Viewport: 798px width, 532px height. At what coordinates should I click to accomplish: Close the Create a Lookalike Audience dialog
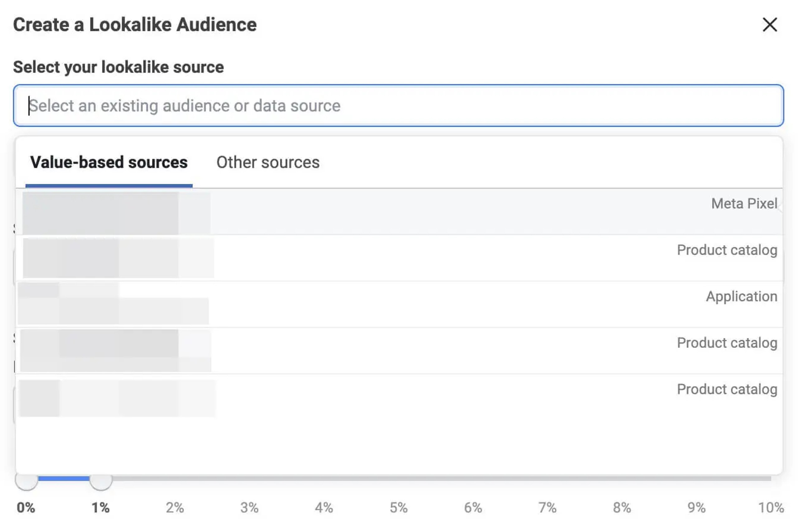(770, 25)
